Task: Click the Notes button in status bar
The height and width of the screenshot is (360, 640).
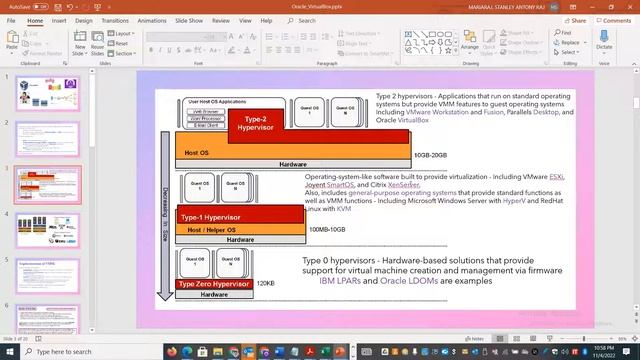Action: click(x=475, y=339)
